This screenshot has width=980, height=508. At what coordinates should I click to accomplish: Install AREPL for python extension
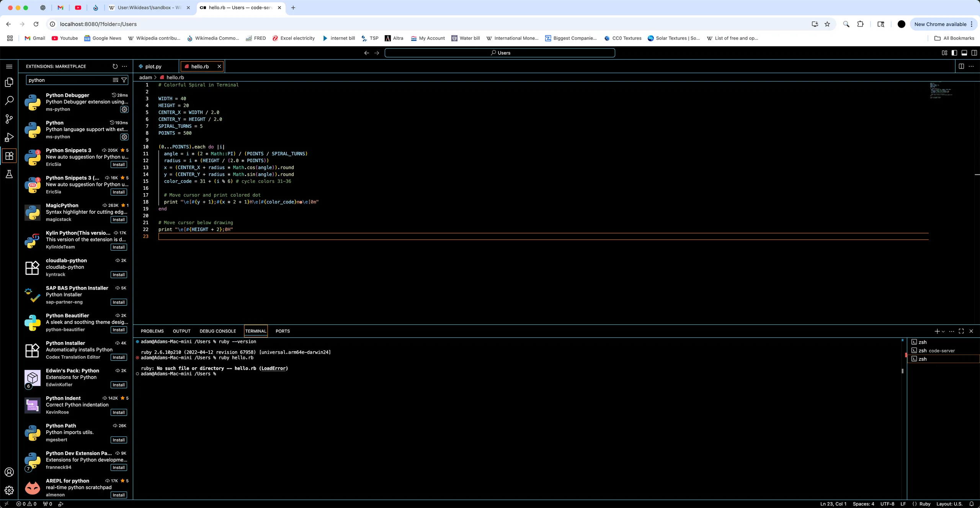tap(119, 495)
